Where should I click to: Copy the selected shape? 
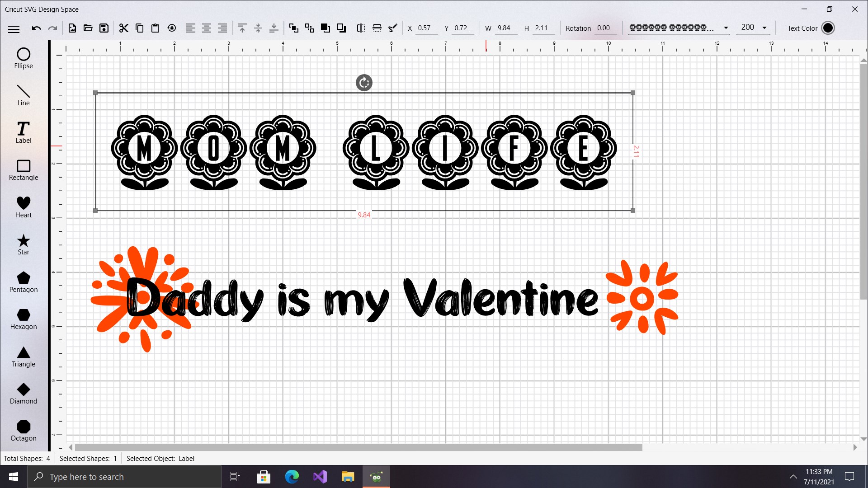140,28
